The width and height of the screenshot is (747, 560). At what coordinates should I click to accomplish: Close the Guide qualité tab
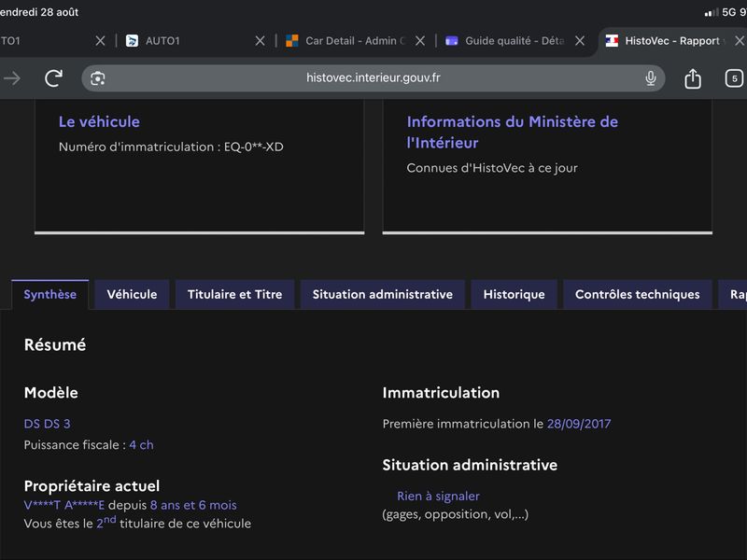click(580, 41)
